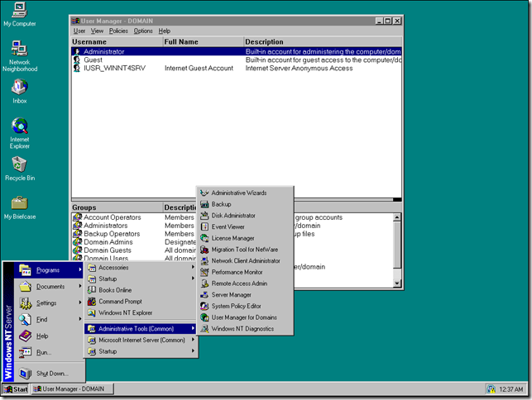This screenshot has width=532, height=400.
Task: Click the groups list scroll down arrow
Action: 397,283
